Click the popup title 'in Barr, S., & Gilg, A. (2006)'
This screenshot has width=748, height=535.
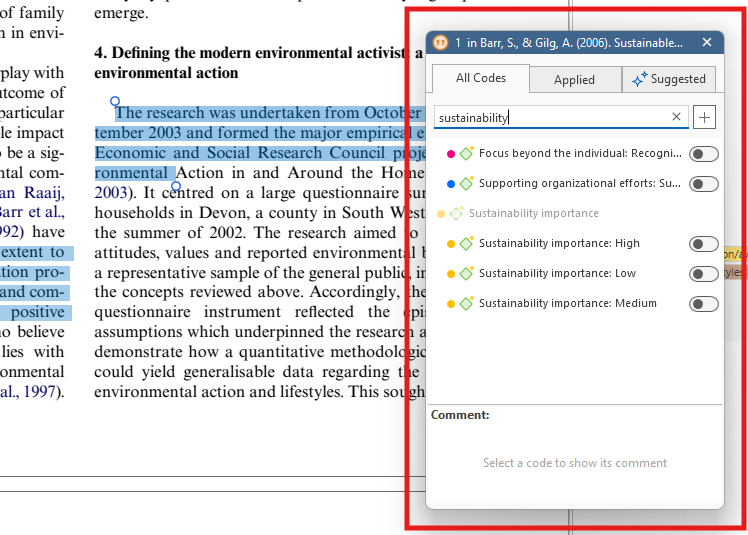click(574, 43)
